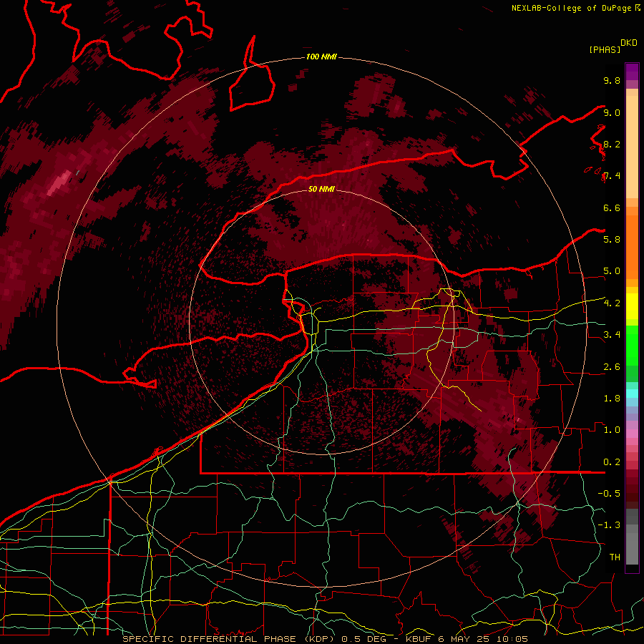Click the KDP product caption at bottom
This screenshot has height=644, width=644.
click(x=325, y=639)
